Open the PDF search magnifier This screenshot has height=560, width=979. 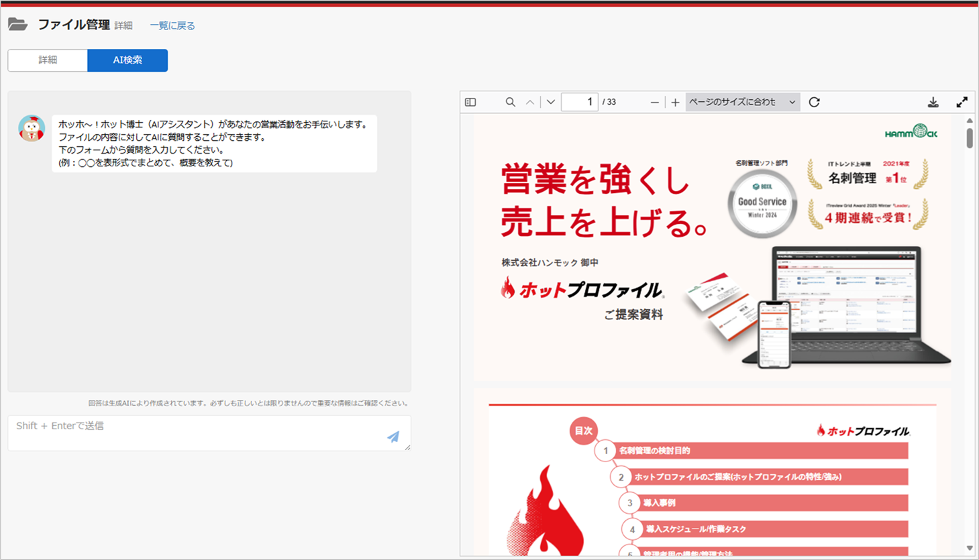pos(511,102)
